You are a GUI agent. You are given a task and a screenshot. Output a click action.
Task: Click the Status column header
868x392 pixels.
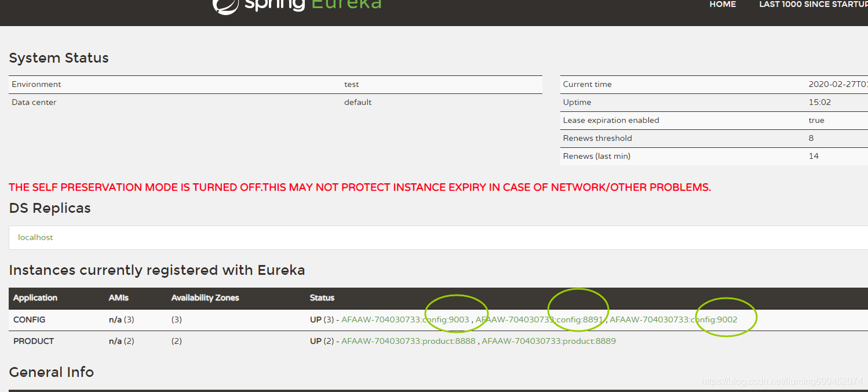pyautogui.click(x=322, y=297)
